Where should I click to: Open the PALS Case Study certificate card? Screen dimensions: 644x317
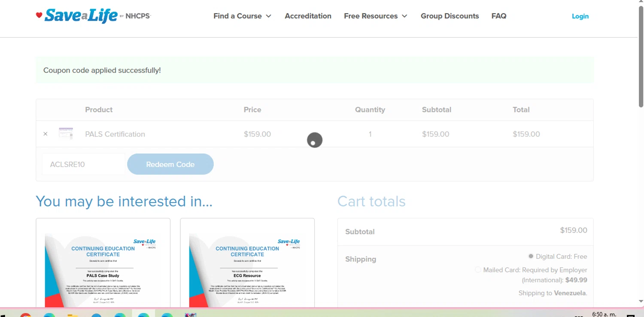[x=103, y=263]
